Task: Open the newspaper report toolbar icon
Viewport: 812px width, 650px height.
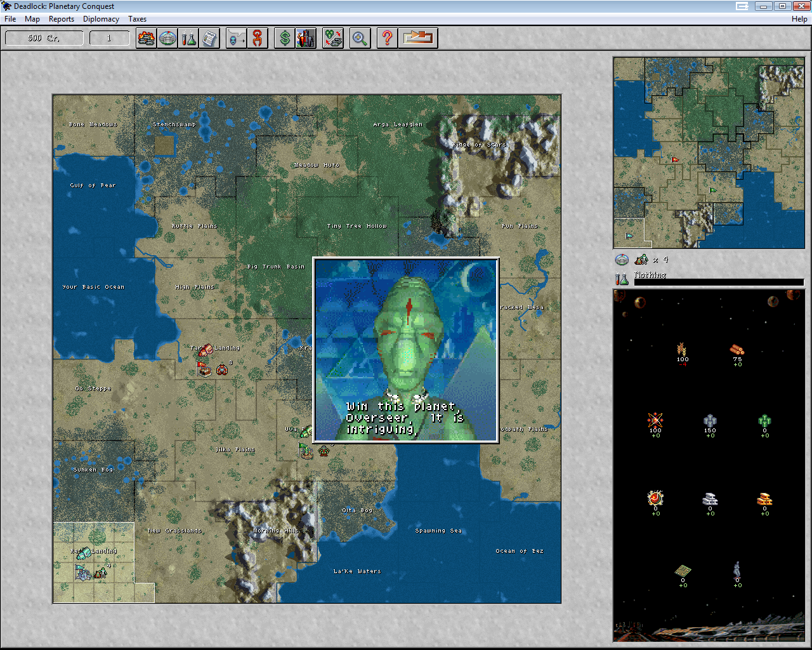Action: pos(209,38)
